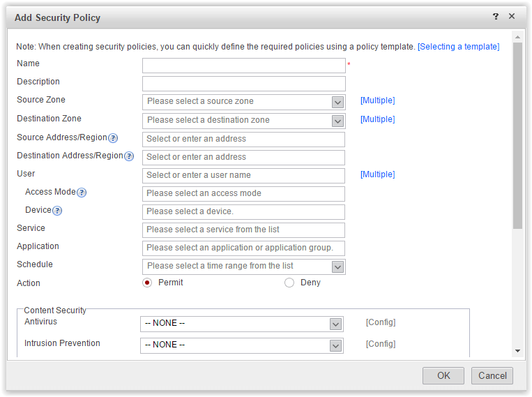Screen dimensions: 532x397
Task: Open the Intrusion Prevention profile dropdown
Action: pos(335,345)
